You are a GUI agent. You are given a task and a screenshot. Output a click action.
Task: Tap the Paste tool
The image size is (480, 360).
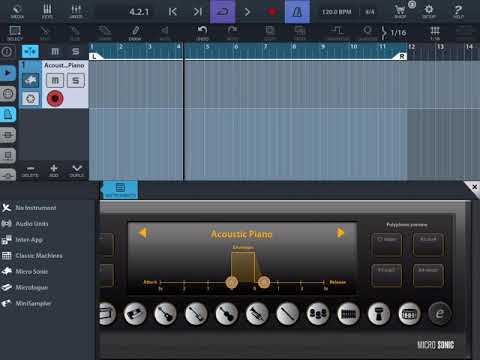[300, 33]
